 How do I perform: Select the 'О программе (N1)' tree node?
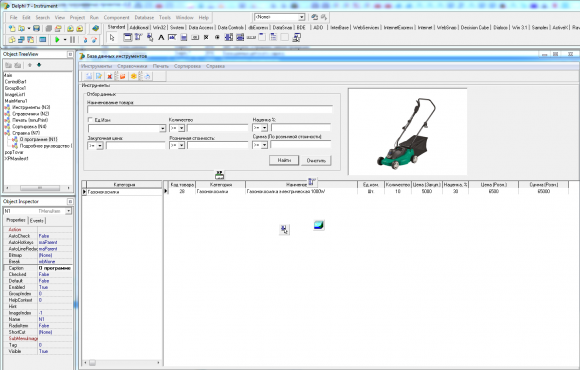38,139
